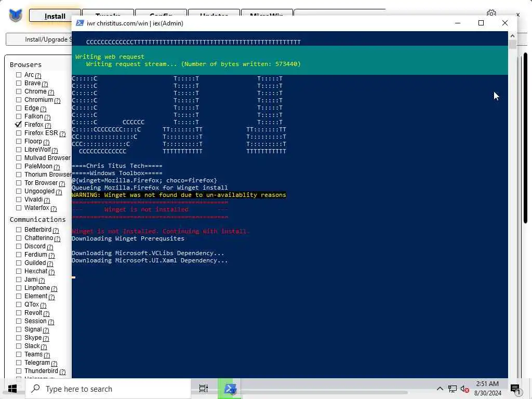Image resolution: width=532 pixels, height=399 pixels.
Task: Check the Tor Browser checkbox
Action: [x=19, y=183]
